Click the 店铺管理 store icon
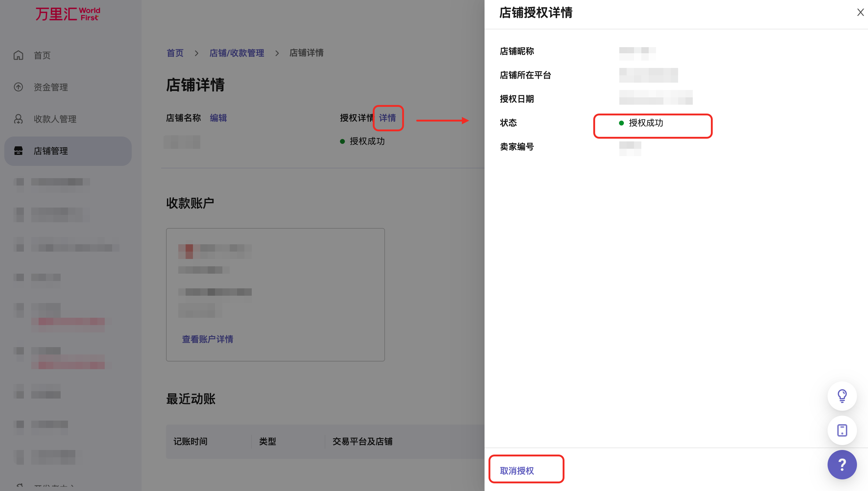 tap(19, 151)
